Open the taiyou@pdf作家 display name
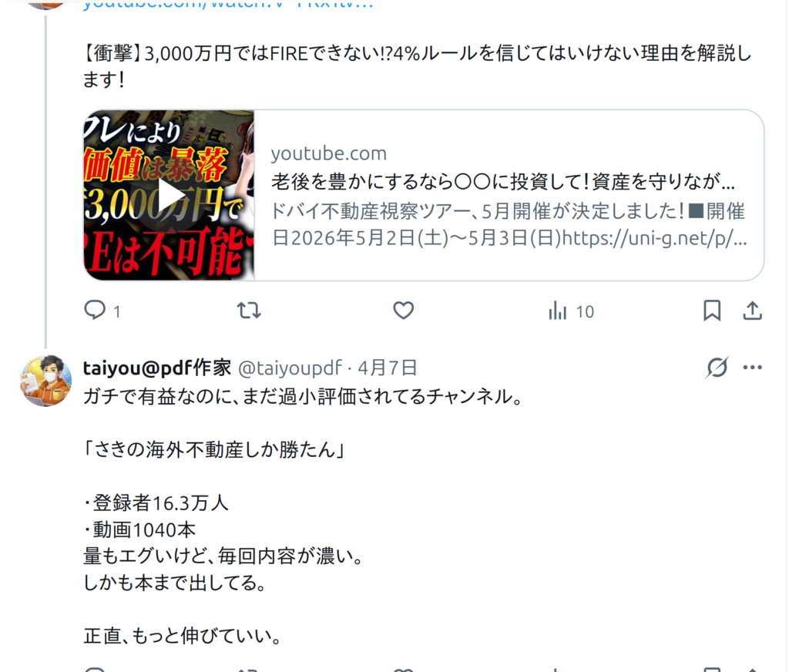Image resolution: width=789 pixels, height=672 pixels. [x=157, y=368]
